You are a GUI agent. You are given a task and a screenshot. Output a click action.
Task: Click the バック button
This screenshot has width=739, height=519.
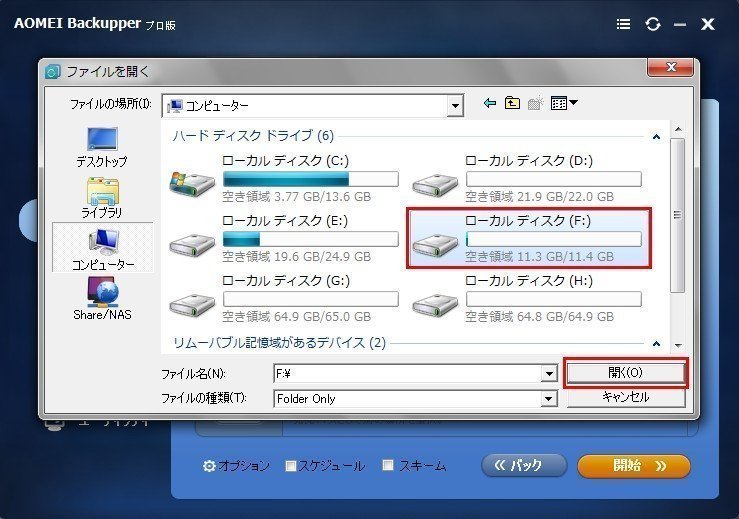(x=524, y=466)
